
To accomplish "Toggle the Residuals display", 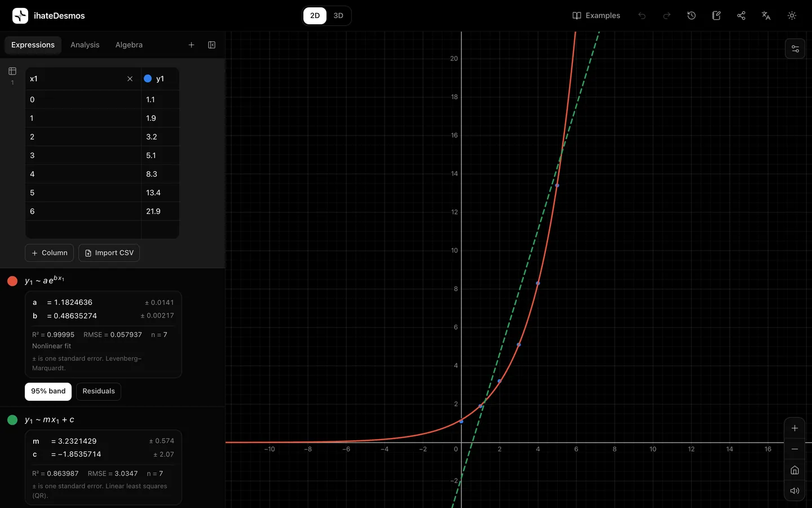I will click(x=99, y=391).
